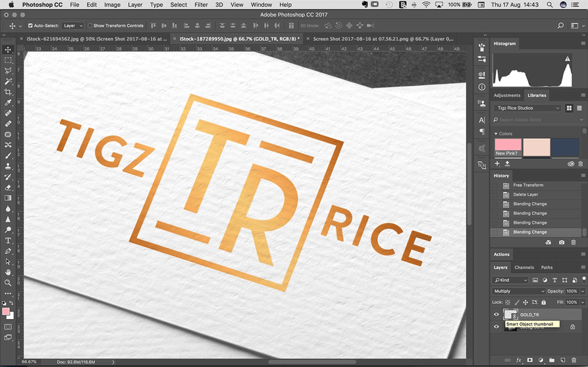Collapse the Colors section triangle
588x367 pixels.
pyautogui.click(x=496, y=134)
